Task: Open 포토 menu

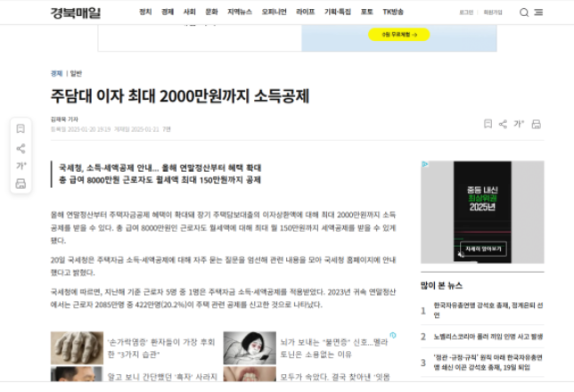Action: tap(367, 12)
